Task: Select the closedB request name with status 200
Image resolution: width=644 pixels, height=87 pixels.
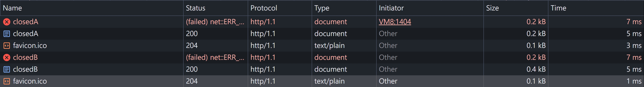Action: point(25,69)
